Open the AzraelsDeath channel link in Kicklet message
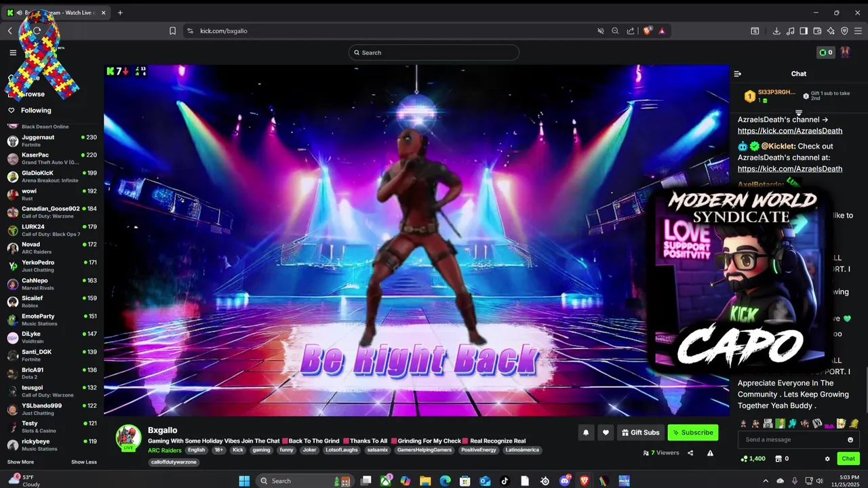Screen dimensions: 868x488 [x=790, y=169]
